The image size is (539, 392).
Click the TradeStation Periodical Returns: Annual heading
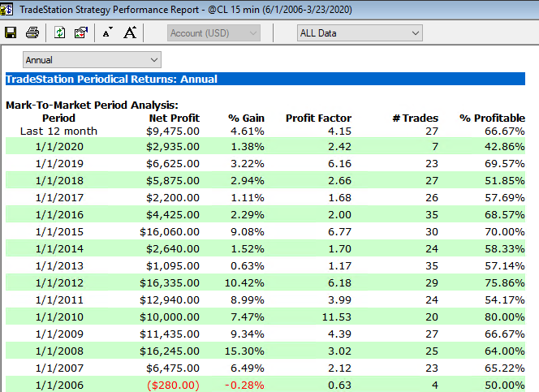[x=112, y=80]
